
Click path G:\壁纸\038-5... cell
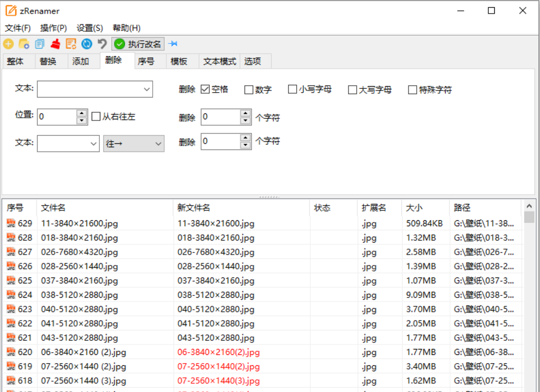(x=484, y=295)
